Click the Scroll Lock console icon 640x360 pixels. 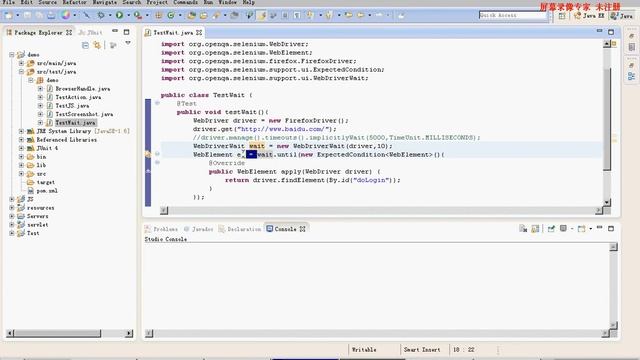(535, 229)
